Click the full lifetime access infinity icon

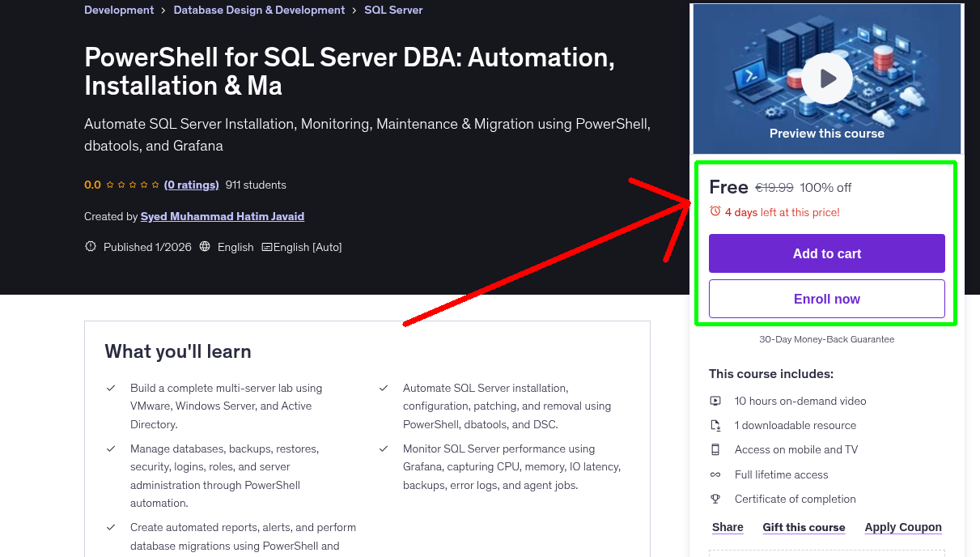coord(715,474)
